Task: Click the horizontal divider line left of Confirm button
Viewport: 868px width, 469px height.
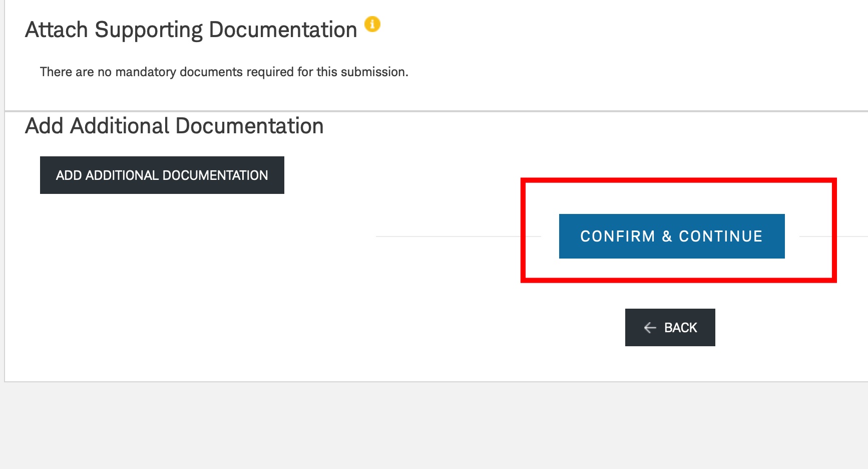Action: [x=458, y=236]
